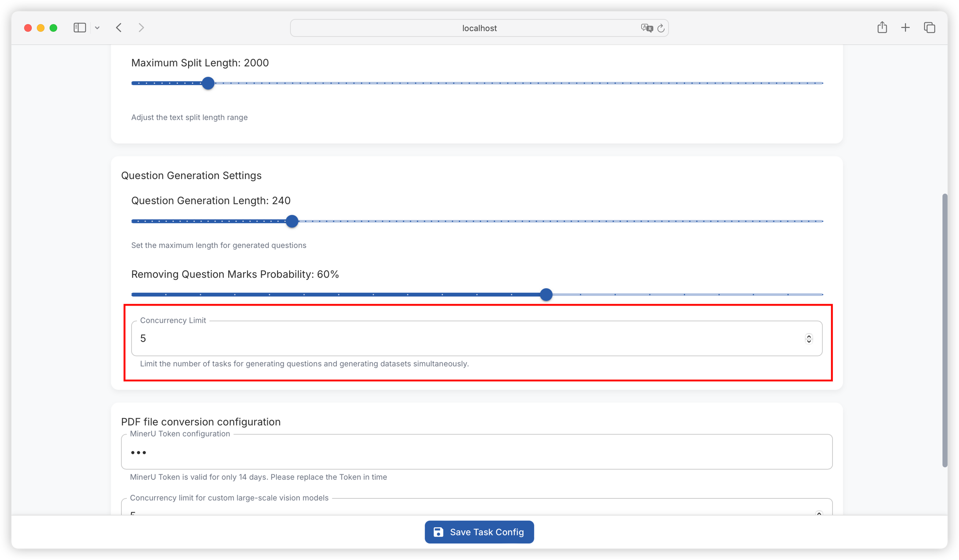
Task: Open the sidebar options dropdown chevron
Action: click(97, 28)
